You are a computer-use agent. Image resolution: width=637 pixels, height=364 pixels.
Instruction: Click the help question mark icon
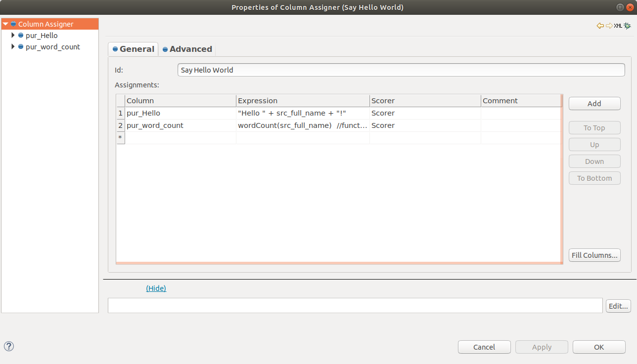coord(8,346)
